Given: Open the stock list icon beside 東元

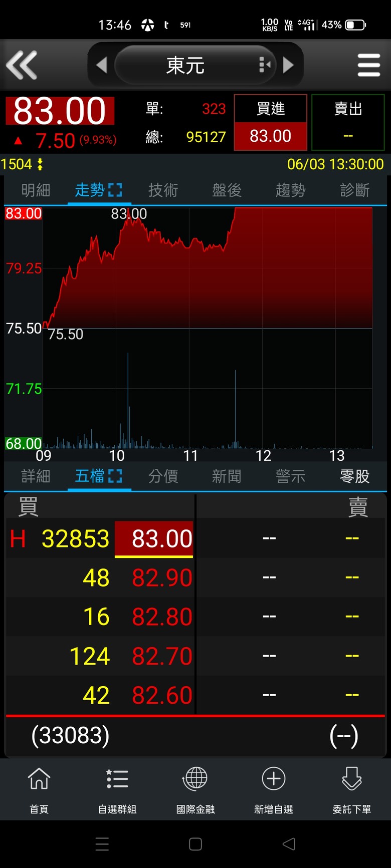Looking at the screenshot, I should [x=264, y=65].
